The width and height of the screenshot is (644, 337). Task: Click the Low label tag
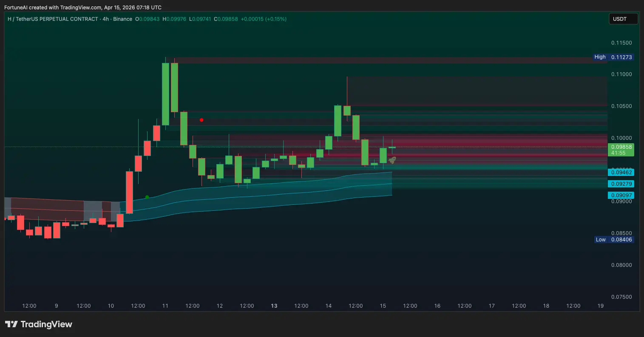601,240
